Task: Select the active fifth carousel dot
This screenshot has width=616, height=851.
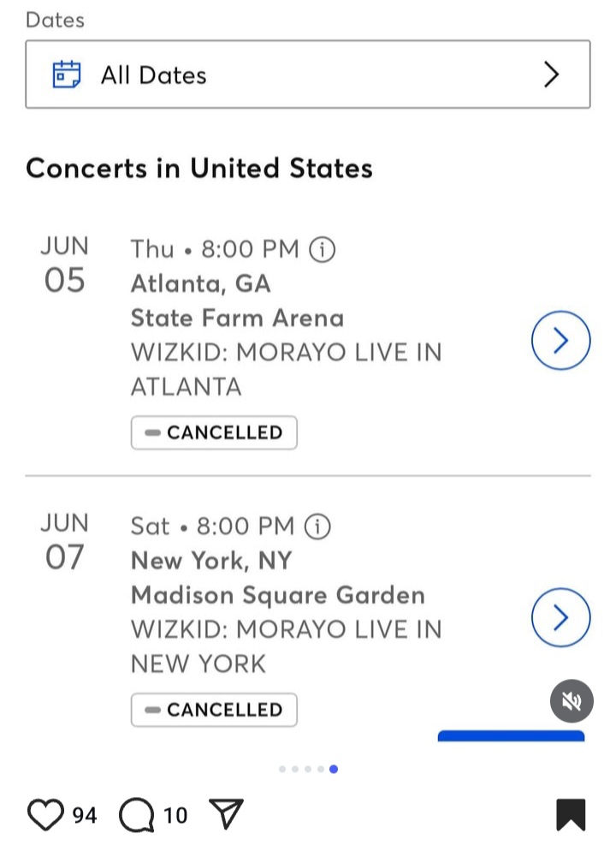Action: [334, 769]
